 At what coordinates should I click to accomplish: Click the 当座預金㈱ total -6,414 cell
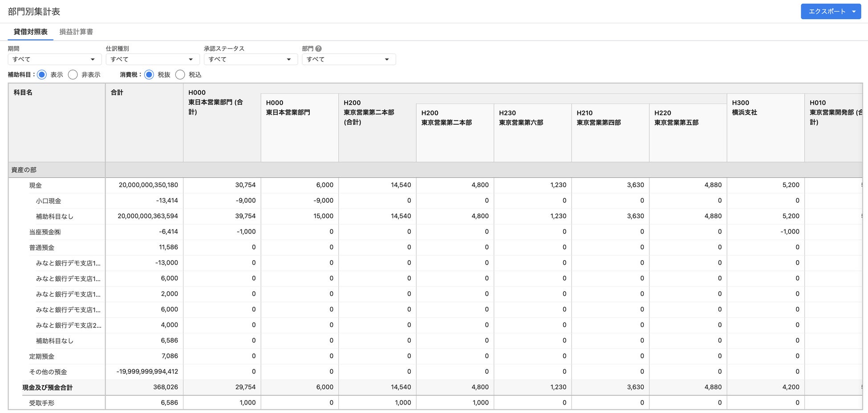pyautogui.click(x=144, y=232)
